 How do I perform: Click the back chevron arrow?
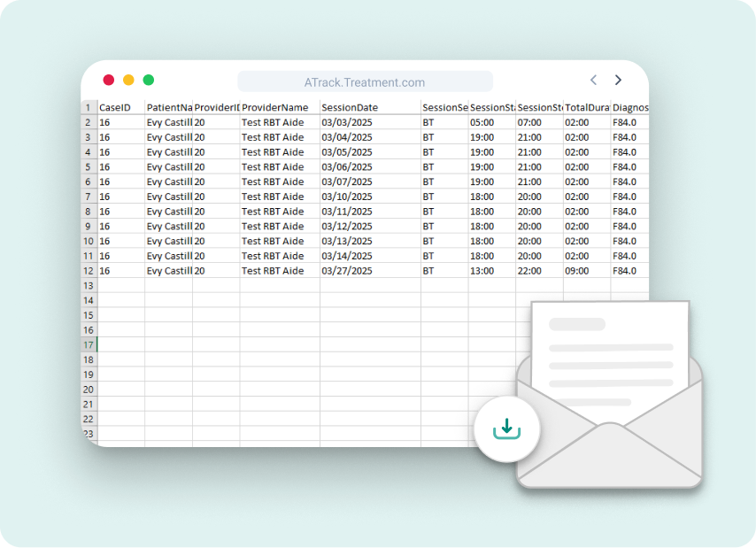(593, 81)
